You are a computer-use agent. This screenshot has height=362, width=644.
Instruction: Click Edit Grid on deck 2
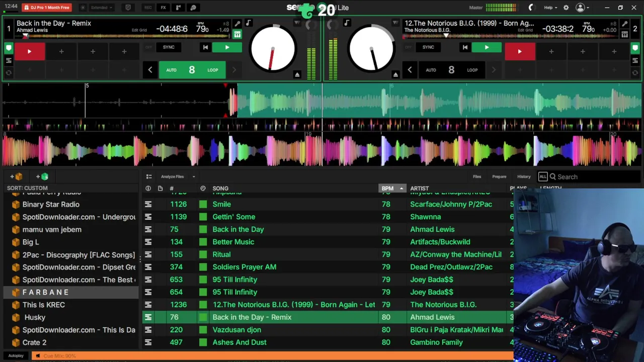point(525,30)
